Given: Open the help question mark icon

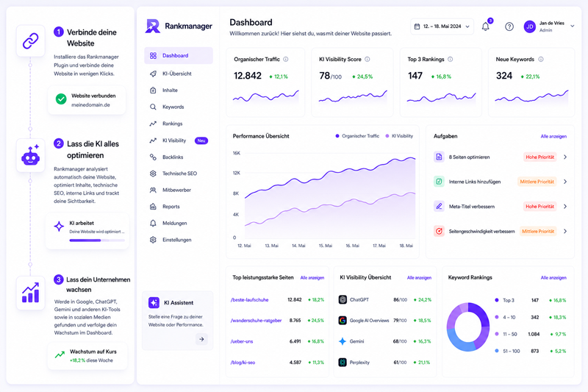Looking at the screenshot, I should click(x=509, y=26).
